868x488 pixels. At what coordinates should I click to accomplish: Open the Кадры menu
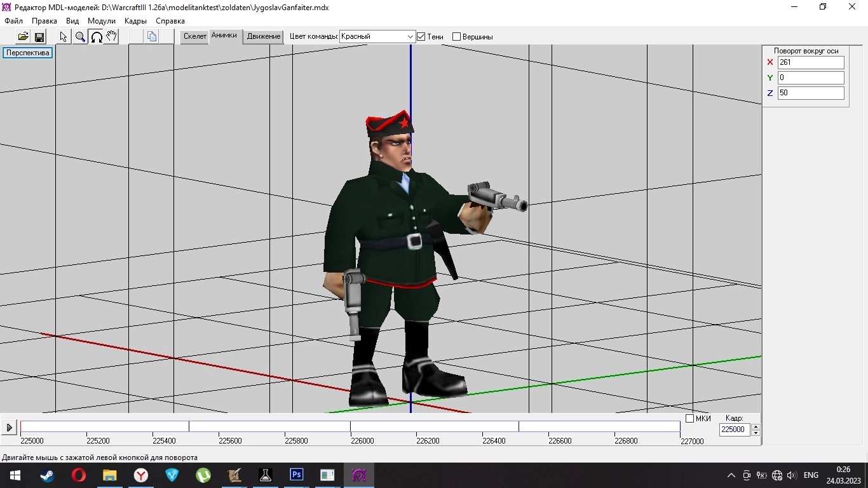135,21
